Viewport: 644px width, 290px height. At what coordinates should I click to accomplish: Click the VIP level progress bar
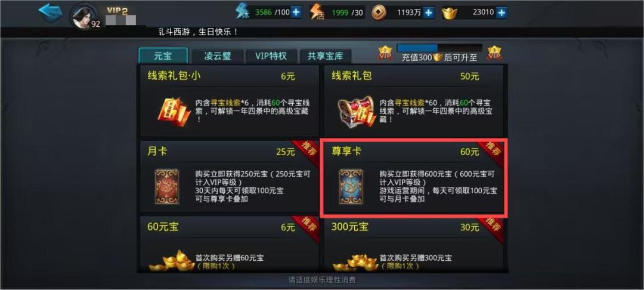(x=439, y=48)
